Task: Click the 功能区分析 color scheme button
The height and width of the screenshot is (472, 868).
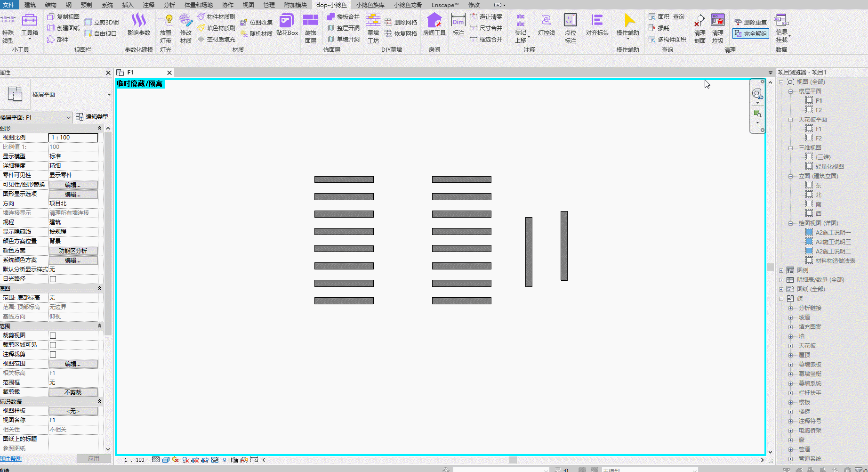Action: 73,251
